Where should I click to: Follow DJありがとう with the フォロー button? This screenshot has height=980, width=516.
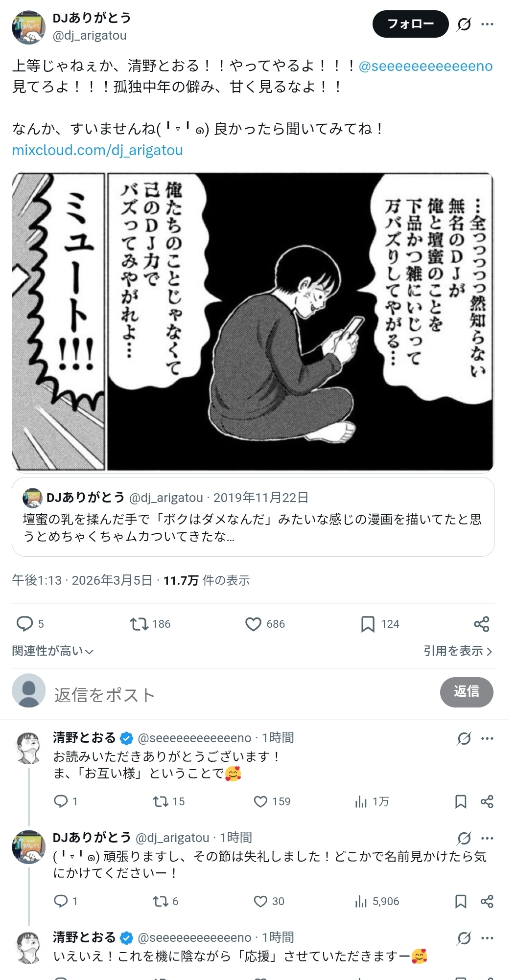pyautogui.click(x=410, y=24)
